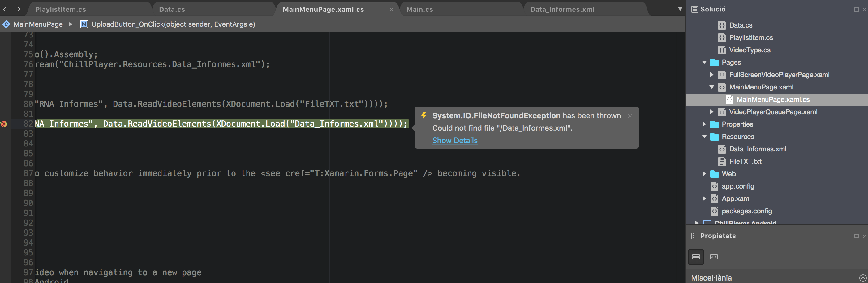Viewport: 868px width, 283px height.
Task: Click the FileTXT.txt text file icon
Action: pyautogui.click(x=722, y=162)
